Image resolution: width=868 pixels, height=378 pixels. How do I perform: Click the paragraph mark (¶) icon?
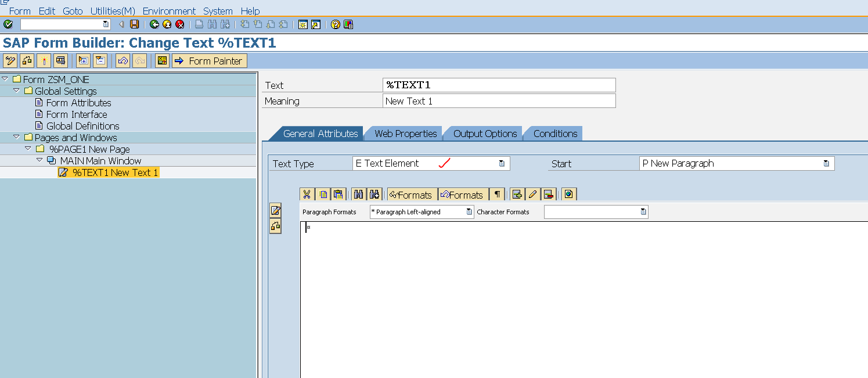tap(497, 195)
